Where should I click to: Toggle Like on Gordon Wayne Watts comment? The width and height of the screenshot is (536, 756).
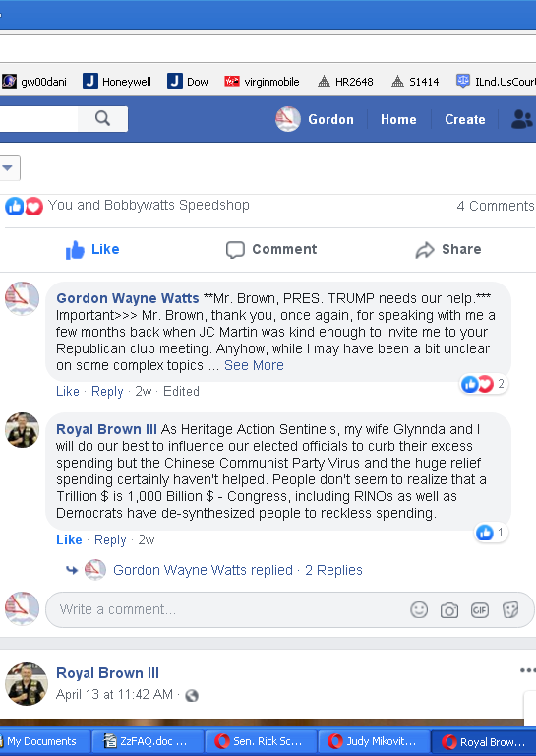(68, 391)
